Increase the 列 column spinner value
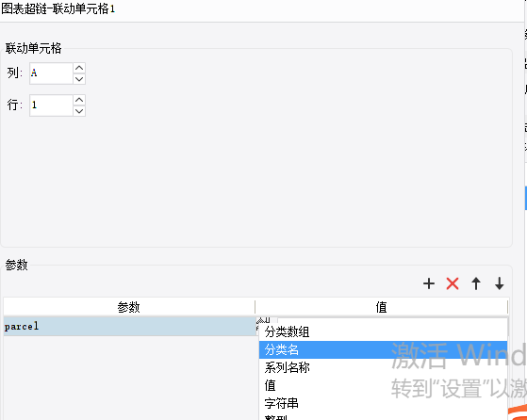Image resolution: width=527 pixels, height=420 pixels. [x=79, y=68]
